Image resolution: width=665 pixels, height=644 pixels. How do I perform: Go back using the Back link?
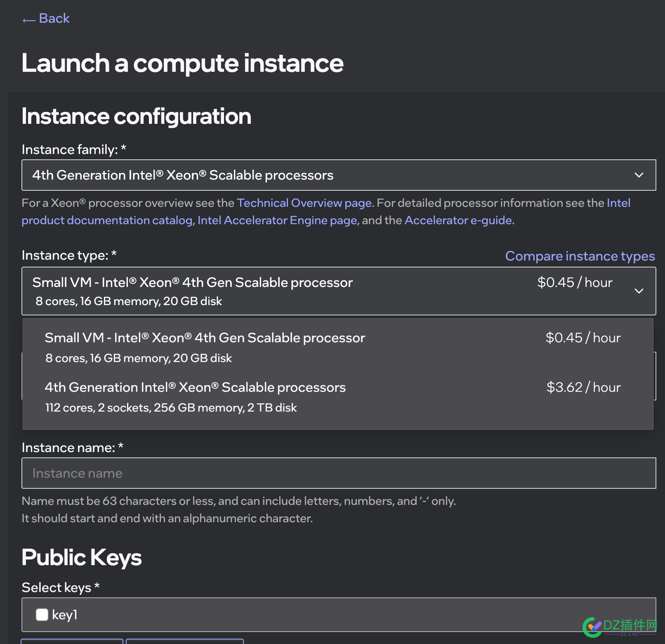pyautogui.click(x=46, y=19)
